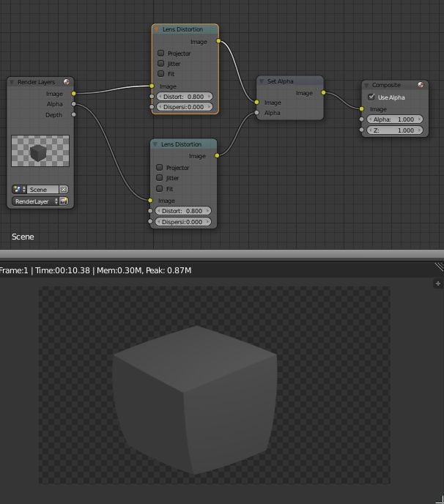Click the Composite Image input socket
The width and height of the screenshot is (444, 504).
362,109
